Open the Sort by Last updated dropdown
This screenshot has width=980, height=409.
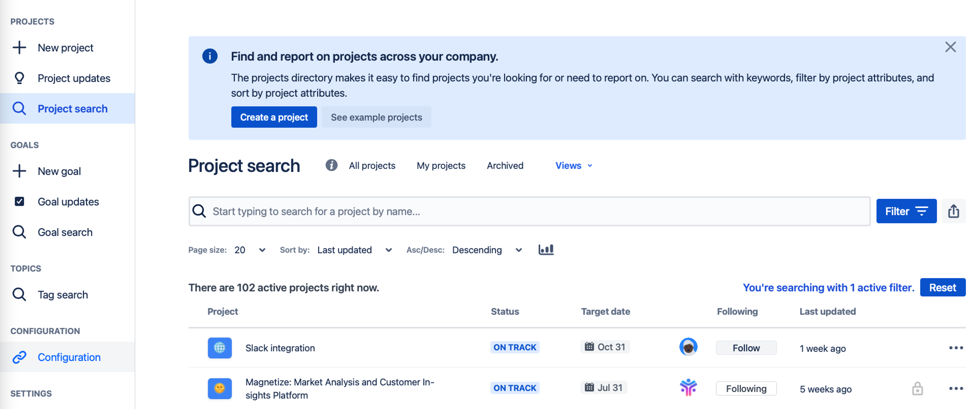(x=354, y=250)
